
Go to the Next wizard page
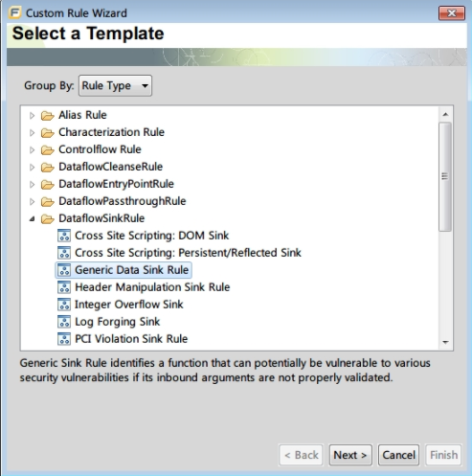350,455
